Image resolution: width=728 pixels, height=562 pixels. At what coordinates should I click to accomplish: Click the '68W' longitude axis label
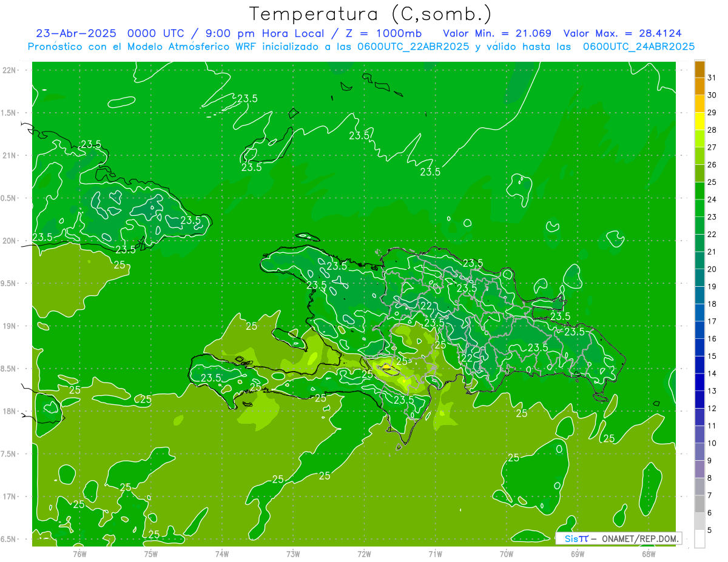649,554
